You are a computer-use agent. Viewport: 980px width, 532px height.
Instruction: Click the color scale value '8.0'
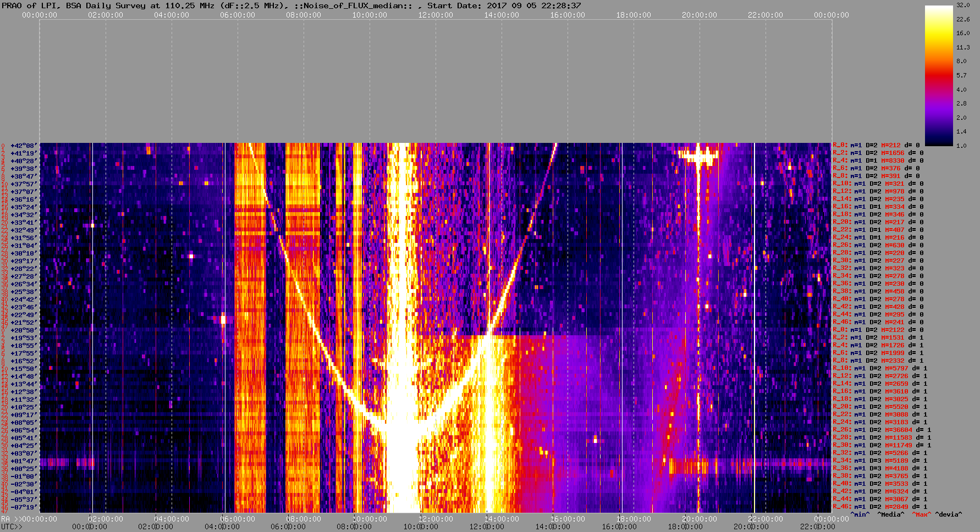tap(961, 61)
